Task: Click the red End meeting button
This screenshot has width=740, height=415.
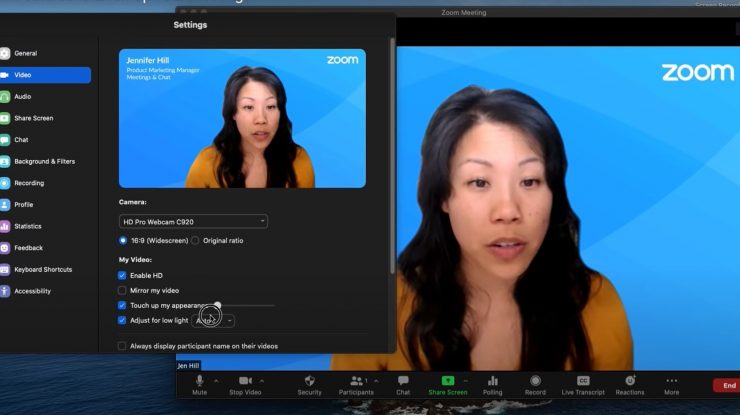Action: (728, 385)
